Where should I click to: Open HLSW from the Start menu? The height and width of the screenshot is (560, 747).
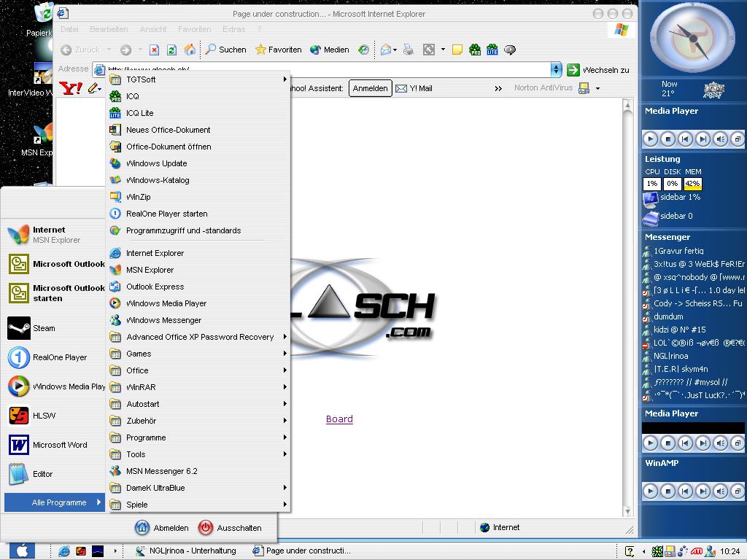pyautogui.click(x=44, y=416)
